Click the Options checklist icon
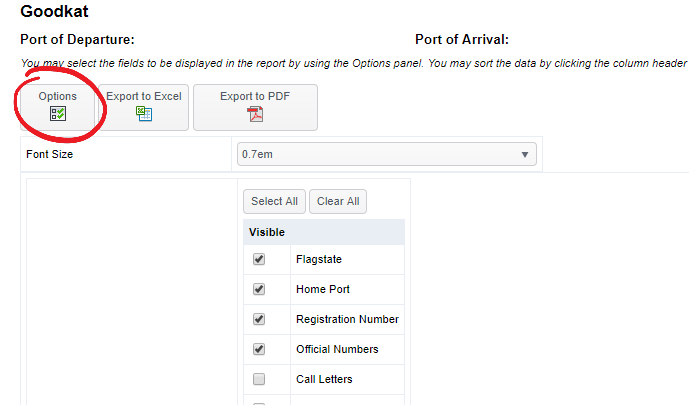The height and width of the screenshot is (410, 689). coord(58,114)
